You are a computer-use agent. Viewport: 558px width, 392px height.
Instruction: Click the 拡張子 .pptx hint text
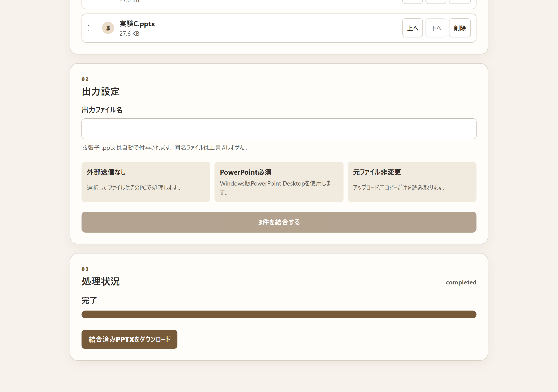point(165,148)
